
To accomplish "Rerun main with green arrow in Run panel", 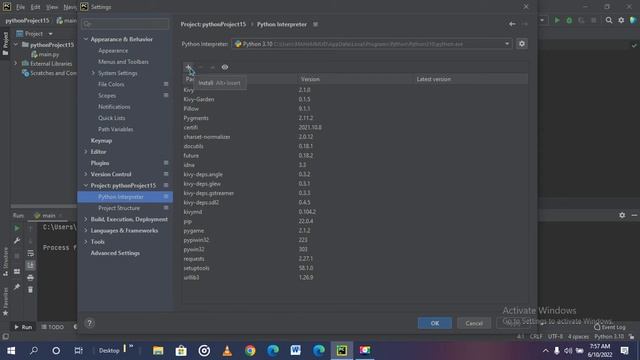I will pos(17,228).
